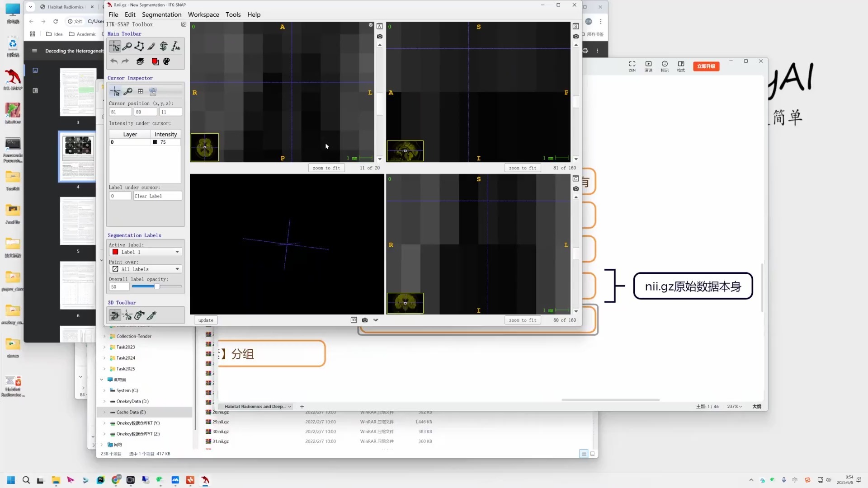Click the sagittal view slice scrollbar
Viewport: 868px width, 488px height.
(x=576, y=102)
